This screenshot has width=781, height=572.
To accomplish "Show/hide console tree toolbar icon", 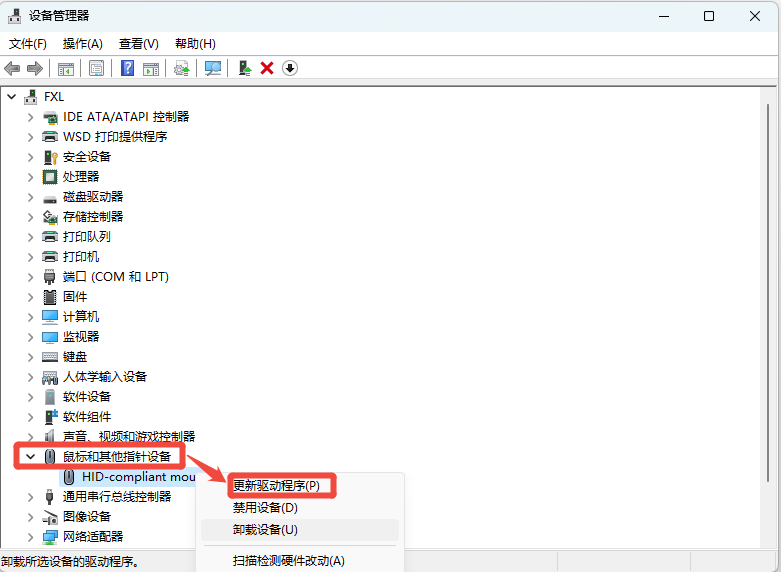I will coord(66,68).
